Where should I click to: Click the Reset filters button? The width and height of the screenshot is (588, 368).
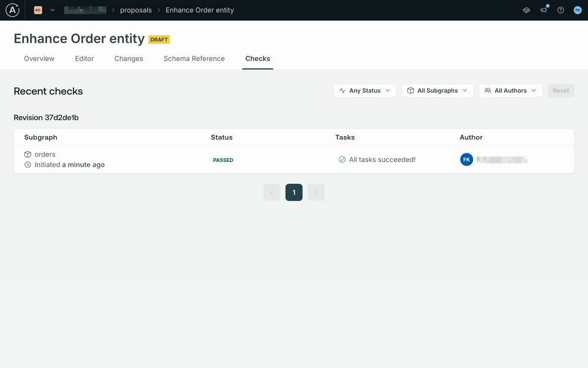tap(561, 91)
